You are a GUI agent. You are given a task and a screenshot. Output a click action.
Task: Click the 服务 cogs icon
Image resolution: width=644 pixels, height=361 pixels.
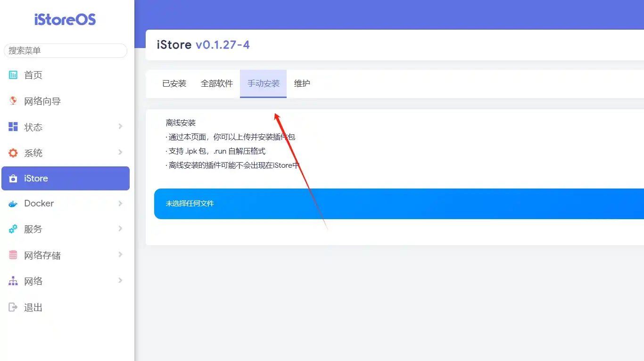pyautogui.click(x=13, y=229)
